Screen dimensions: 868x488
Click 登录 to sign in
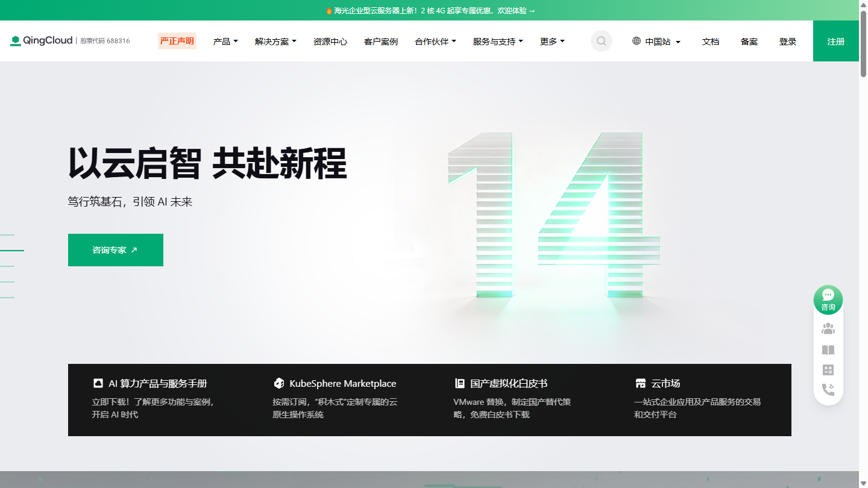pyautogui.click(x=788, y=42)
